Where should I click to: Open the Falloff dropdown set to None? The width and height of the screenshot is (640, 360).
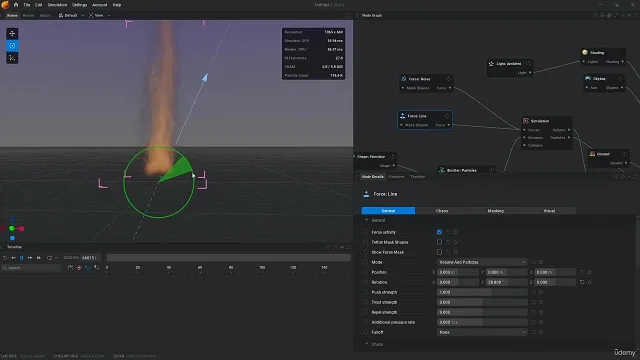[x=482, y=332]
